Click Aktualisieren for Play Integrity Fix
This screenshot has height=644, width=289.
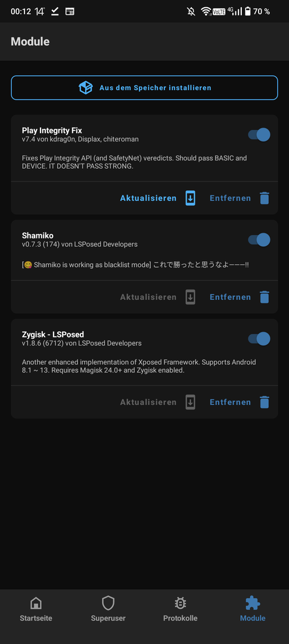click(148, 198)
